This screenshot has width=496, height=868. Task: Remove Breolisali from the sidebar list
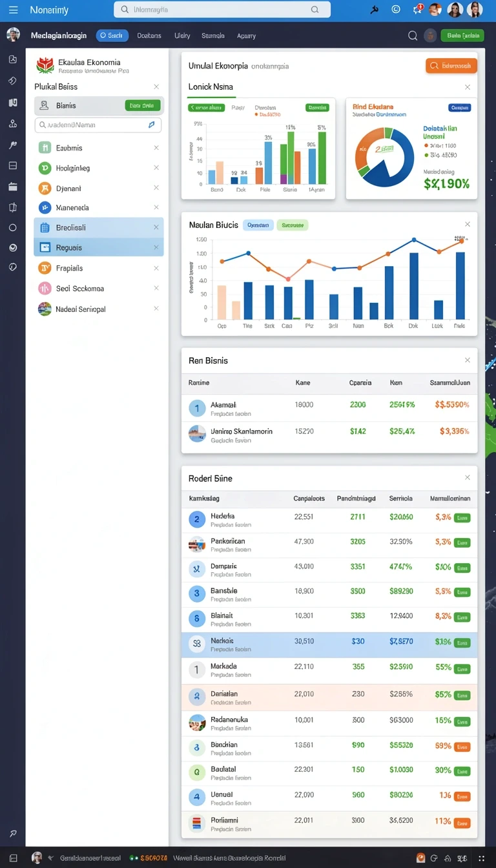click(156, 227)
